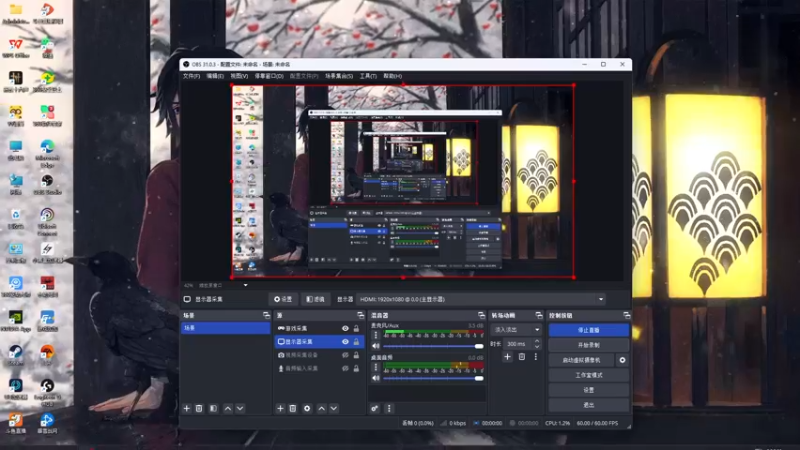The image size is (800, 450).
Task: Open source filters button in source toolbar
Action: point(315,299)
